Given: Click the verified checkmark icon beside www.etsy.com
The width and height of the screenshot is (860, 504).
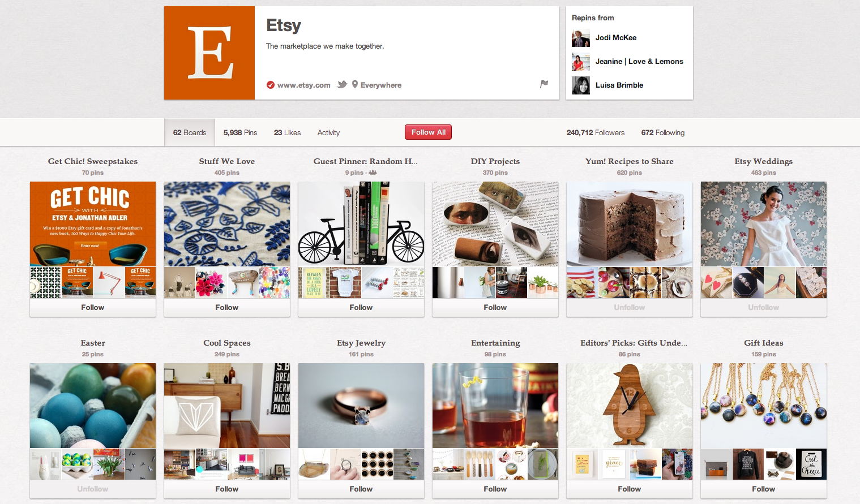Looking at the screenshot, I should click(271, 85).
